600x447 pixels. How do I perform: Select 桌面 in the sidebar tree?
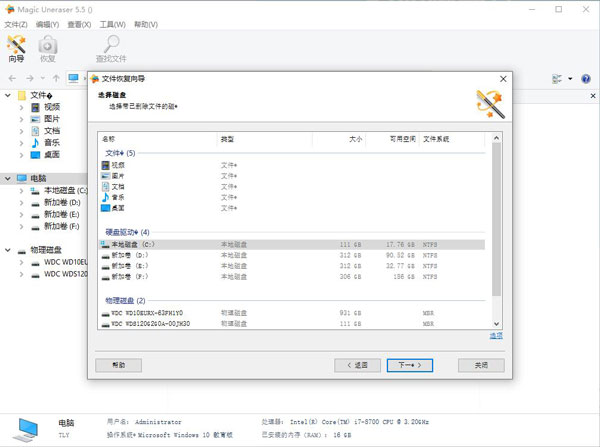click(52, 155)
